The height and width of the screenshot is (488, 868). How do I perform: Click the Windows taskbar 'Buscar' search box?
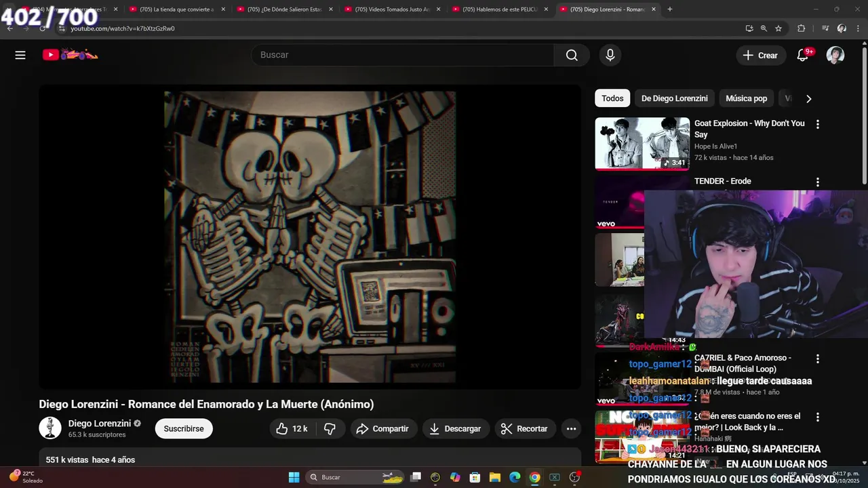click(355, 477)
